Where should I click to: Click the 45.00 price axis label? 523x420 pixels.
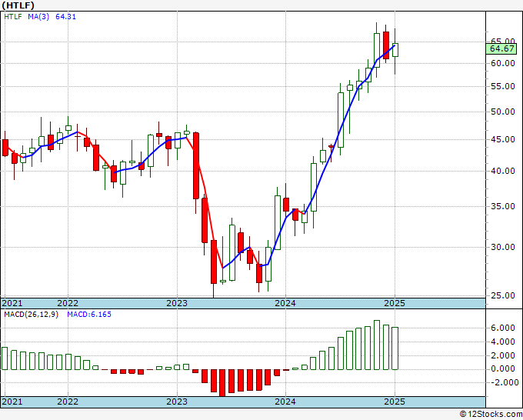click(x=503, y=139)
